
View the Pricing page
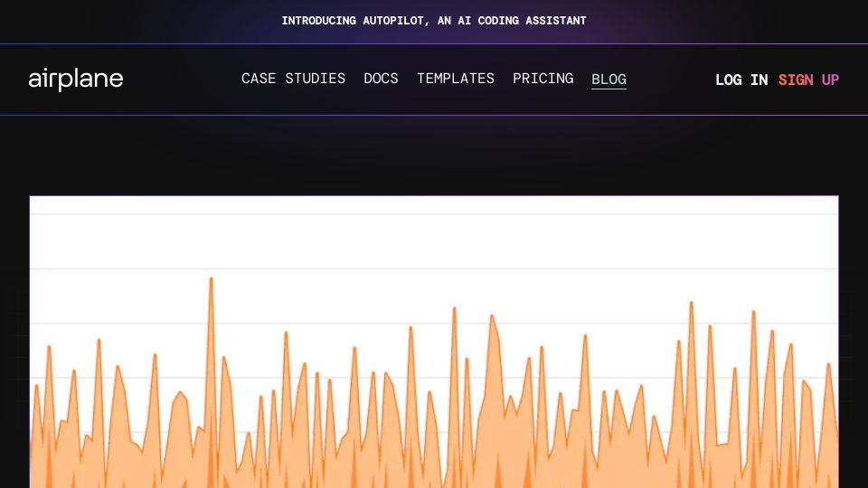(543, 79)
